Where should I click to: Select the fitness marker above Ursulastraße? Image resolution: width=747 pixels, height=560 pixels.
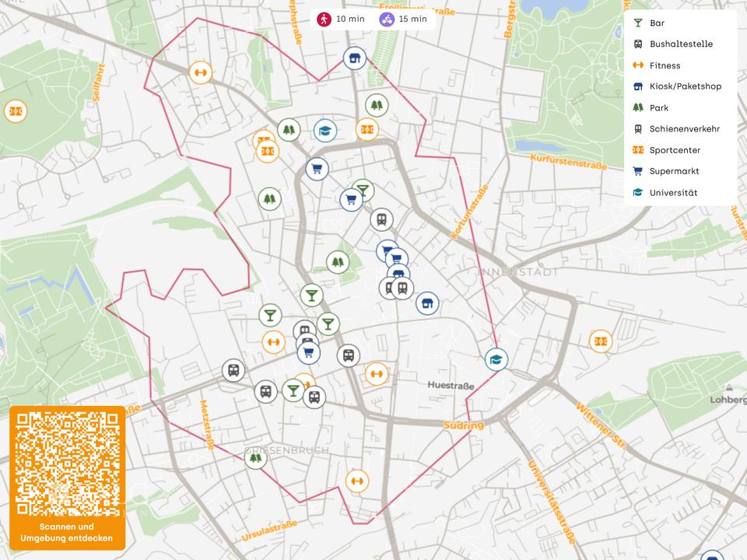[x=357, y=481]
